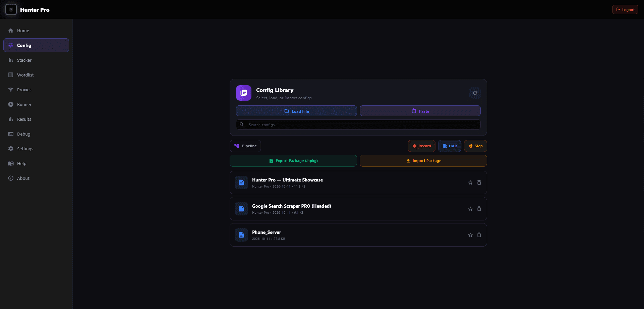This screenshot has width=644, height=309.
Task: Go to the Stacker section
Action: pos(36,60)
